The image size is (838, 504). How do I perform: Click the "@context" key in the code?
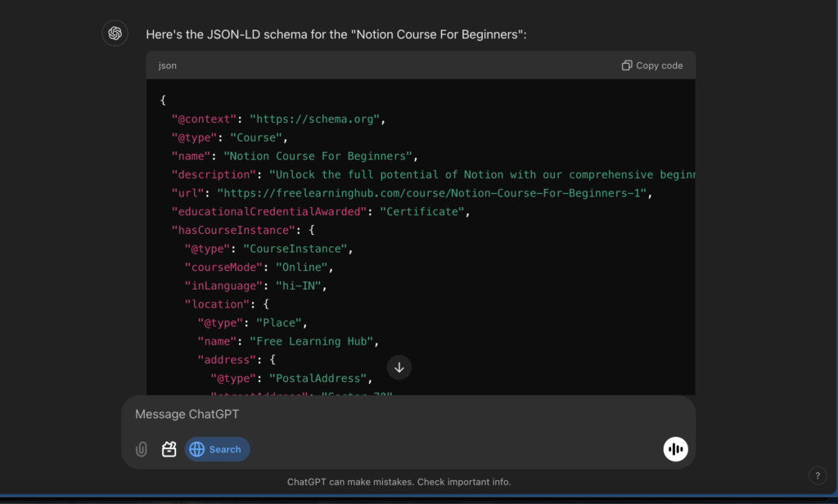coord(204,119)
